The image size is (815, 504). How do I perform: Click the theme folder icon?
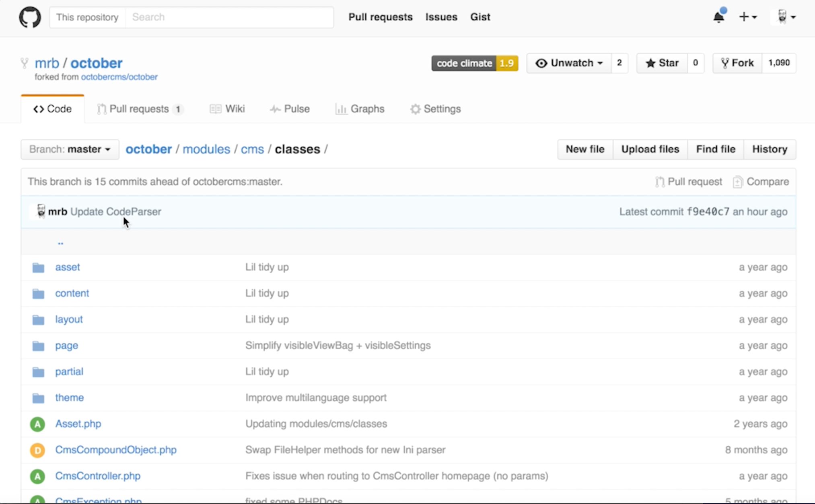[38, 398]
